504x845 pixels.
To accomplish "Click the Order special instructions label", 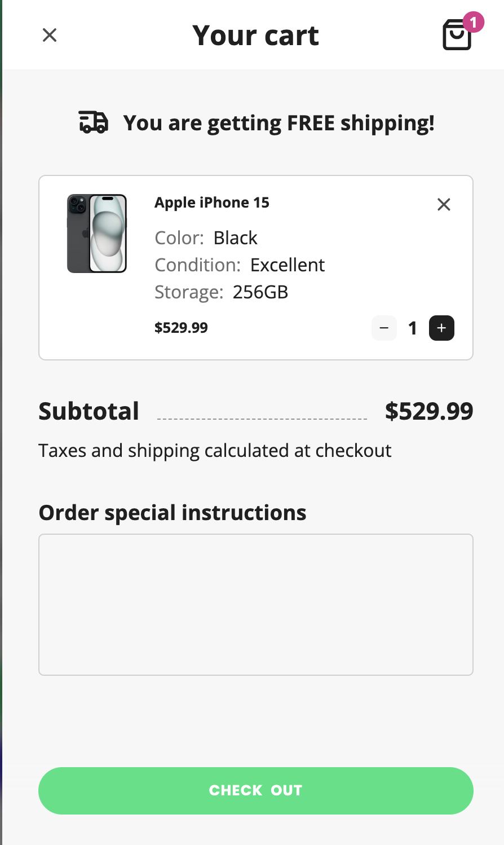I will [173, 513].
